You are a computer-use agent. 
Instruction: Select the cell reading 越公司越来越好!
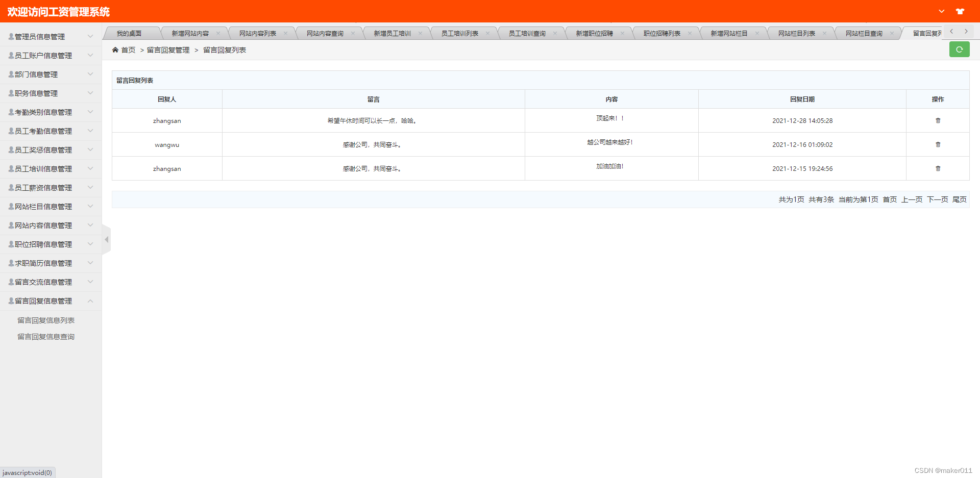611,144
